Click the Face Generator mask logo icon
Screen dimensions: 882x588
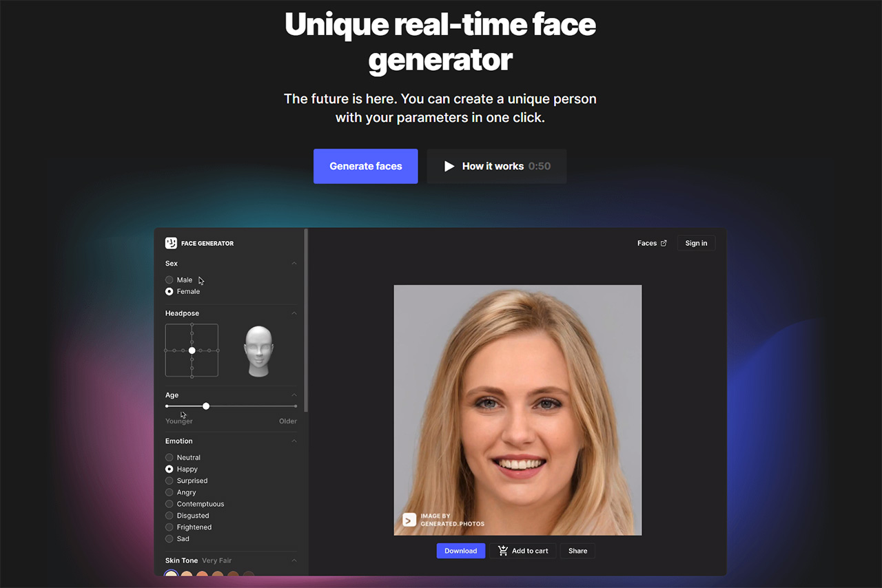pyautogui.click(x=170, y=242)
